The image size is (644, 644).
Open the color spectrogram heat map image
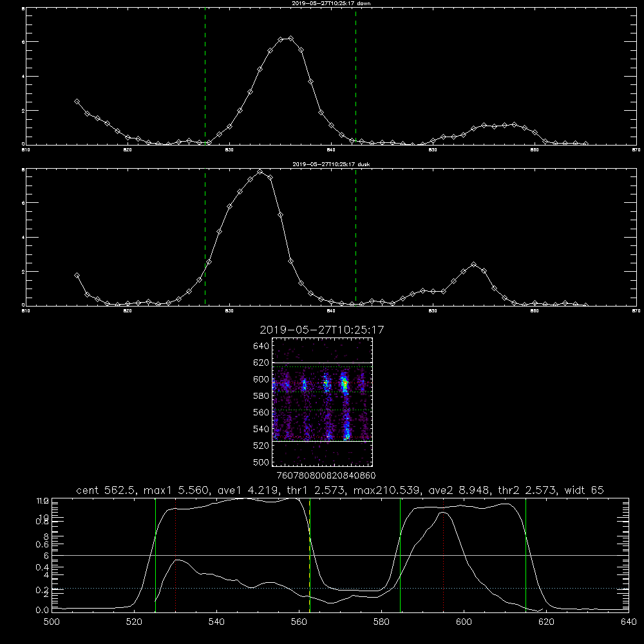(322, 402)
